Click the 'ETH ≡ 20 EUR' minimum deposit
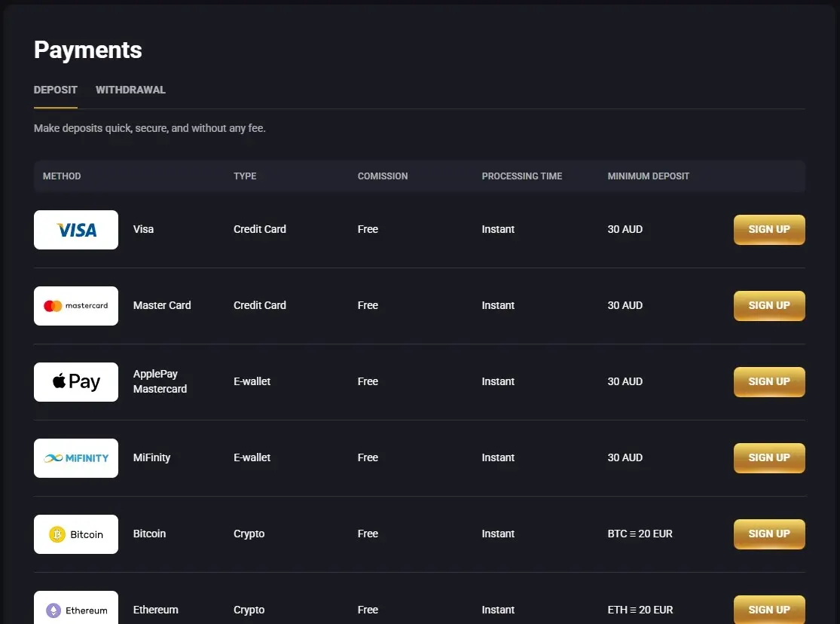Image resolution: width=840 pixels, height=624 pixels. [x=640, y=610]
